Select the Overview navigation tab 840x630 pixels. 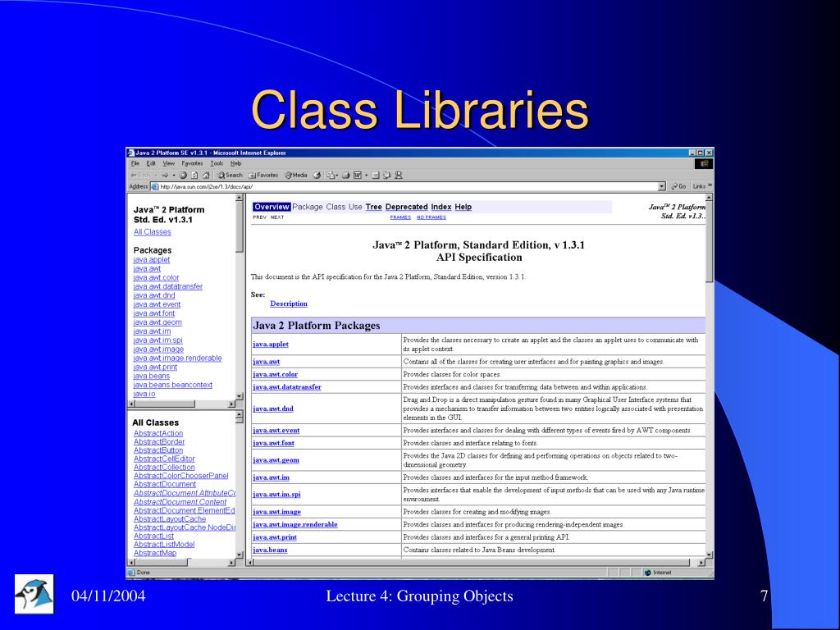[272, 207]
